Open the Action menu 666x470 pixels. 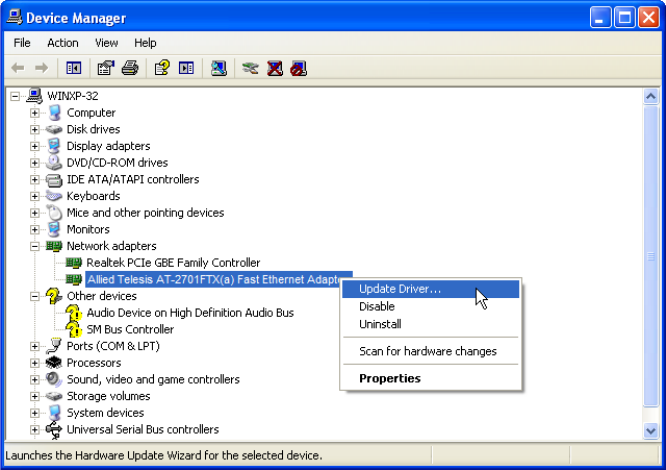pos(62,43)
